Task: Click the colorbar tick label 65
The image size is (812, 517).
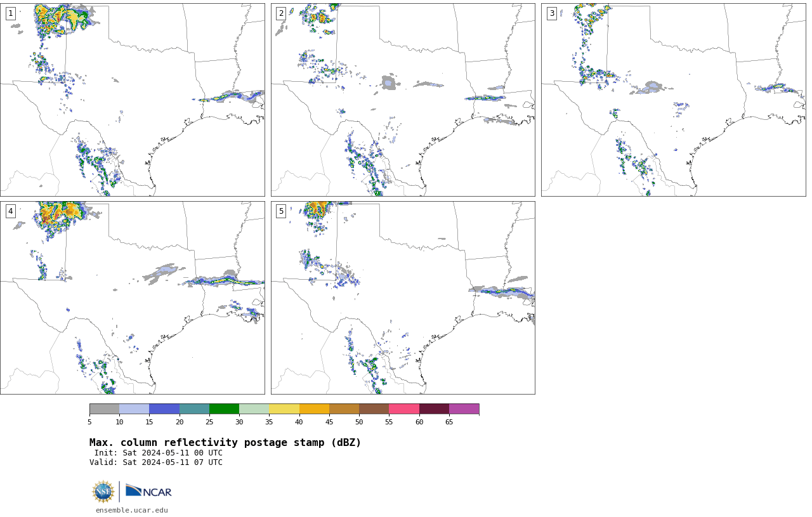Action: 449,422
